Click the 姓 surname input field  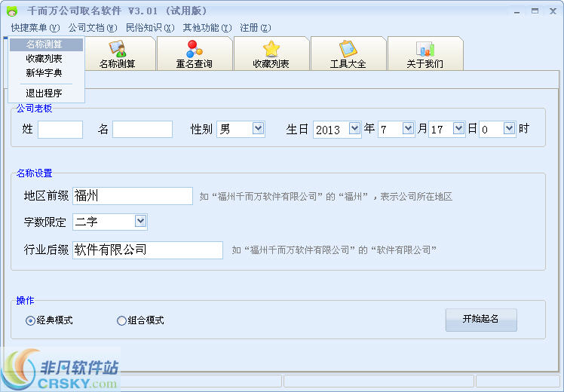tap(60, 129)
